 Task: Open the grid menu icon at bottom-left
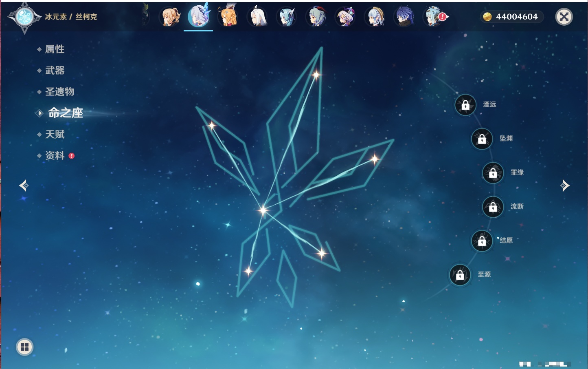pos(24,347)
